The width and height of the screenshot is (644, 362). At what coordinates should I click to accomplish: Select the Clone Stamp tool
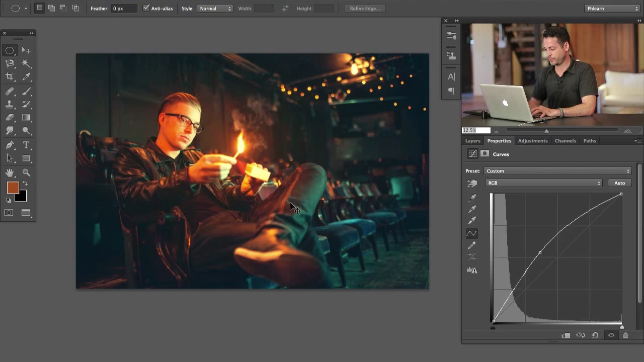coord(10,105)
